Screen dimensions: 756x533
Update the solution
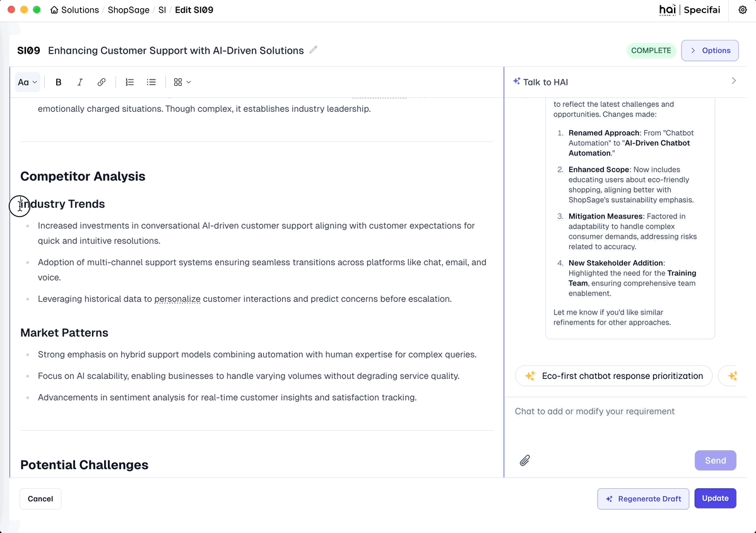tap(715, 498)
